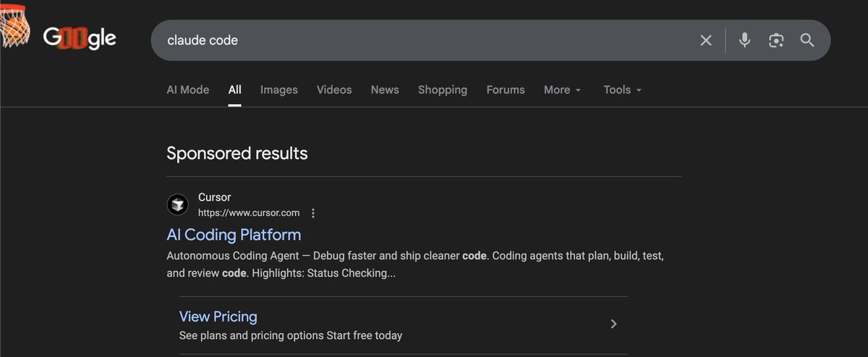Open the Tools dropdown
This screenshot has width=868, height=357.
click(x=623, y=90)
